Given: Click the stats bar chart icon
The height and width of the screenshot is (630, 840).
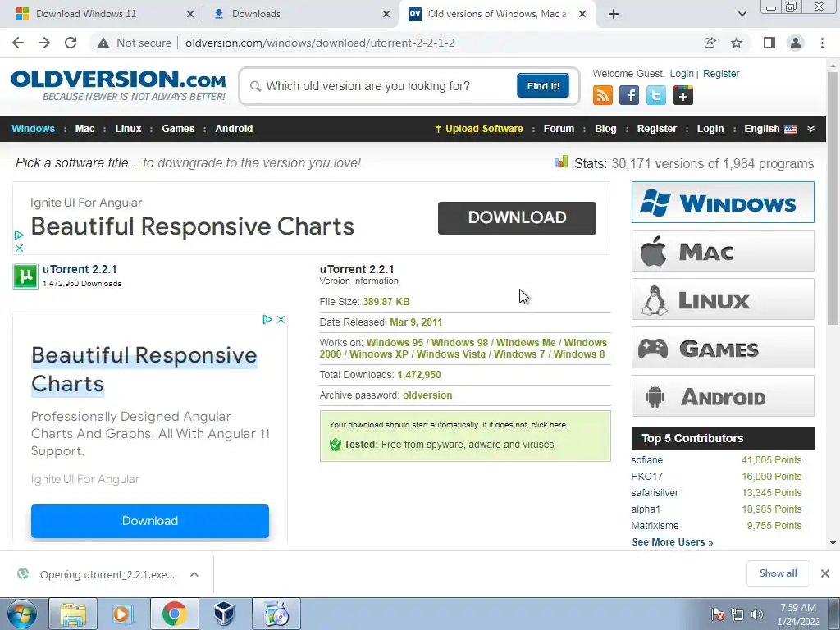Looking at the screenshot, I should (561, 162).
